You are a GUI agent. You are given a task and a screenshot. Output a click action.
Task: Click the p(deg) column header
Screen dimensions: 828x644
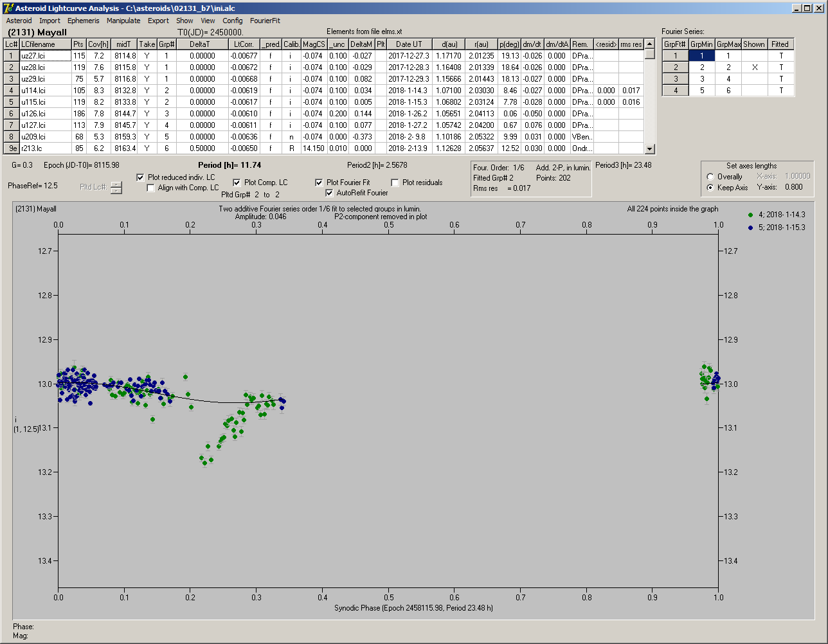[x=509, y=44]
